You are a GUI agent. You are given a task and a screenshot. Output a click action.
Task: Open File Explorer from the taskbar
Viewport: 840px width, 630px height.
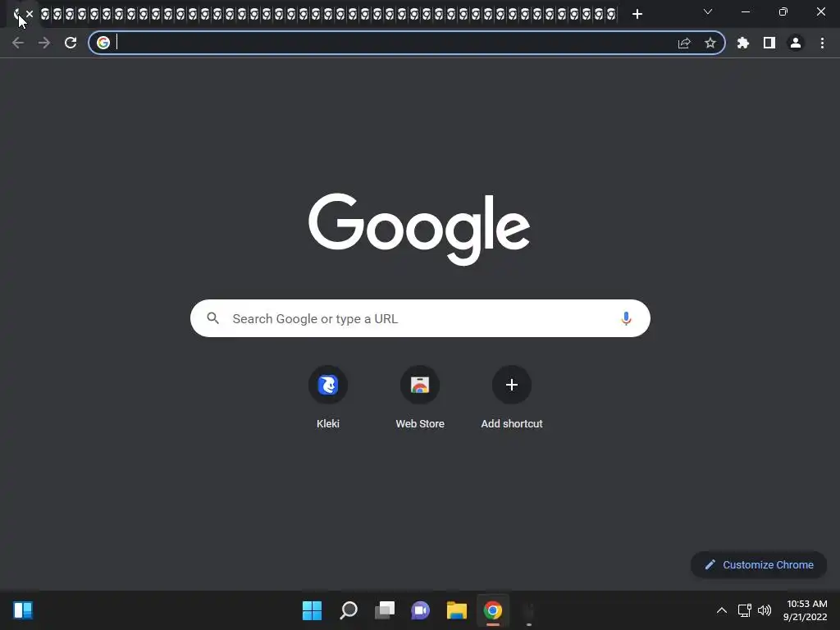coord(457,610)
